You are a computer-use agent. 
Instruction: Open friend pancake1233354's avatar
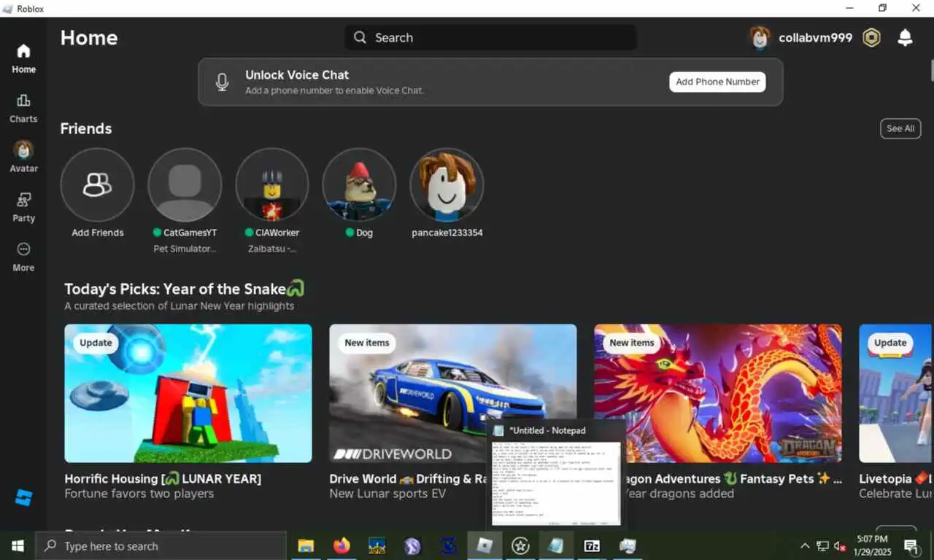[x=447, y=184]
